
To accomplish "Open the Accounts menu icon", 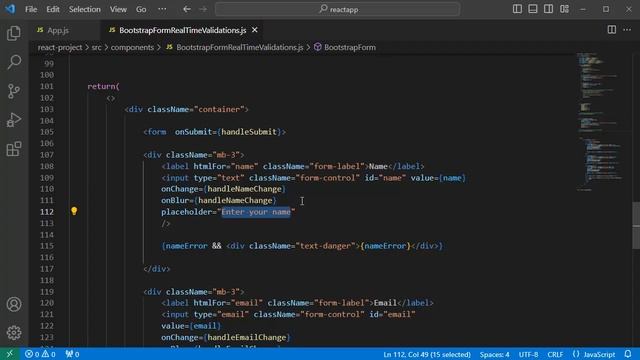I will point(14,304).
